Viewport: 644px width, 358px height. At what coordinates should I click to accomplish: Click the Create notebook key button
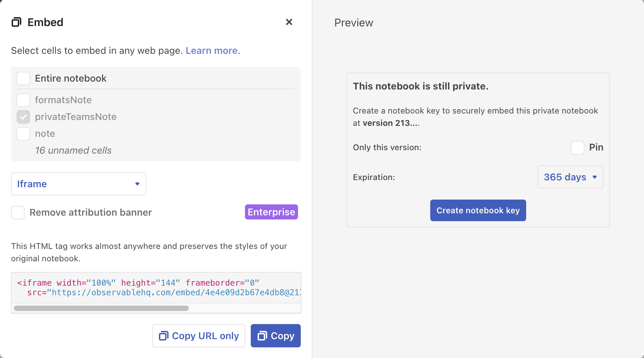[478, 210]
